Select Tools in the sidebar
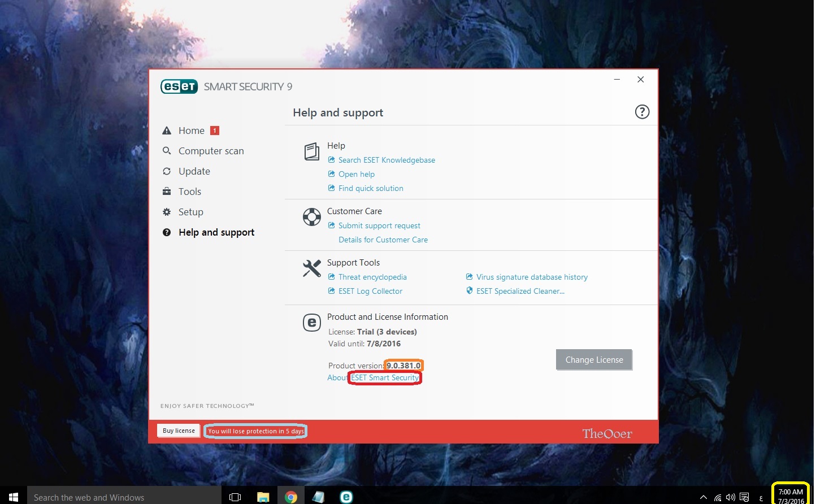816x504 pixels. point(189,192)
